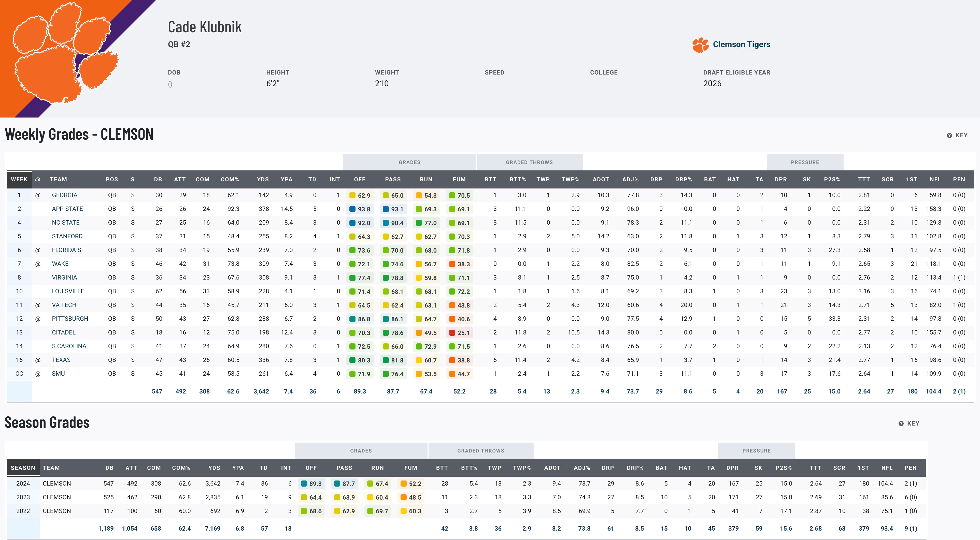Open the CITADEL opponent link
The height and width of the screenshot is (540, 980).
(x=64, y=332)
